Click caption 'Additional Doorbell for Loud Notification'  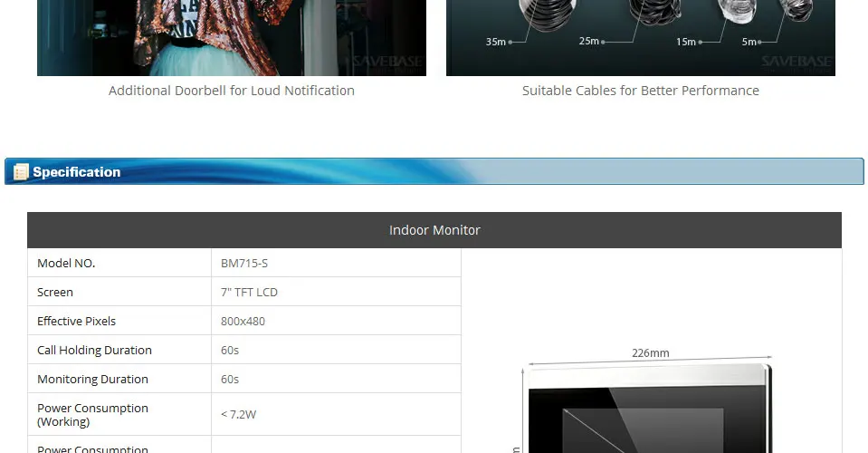[232, 91]
